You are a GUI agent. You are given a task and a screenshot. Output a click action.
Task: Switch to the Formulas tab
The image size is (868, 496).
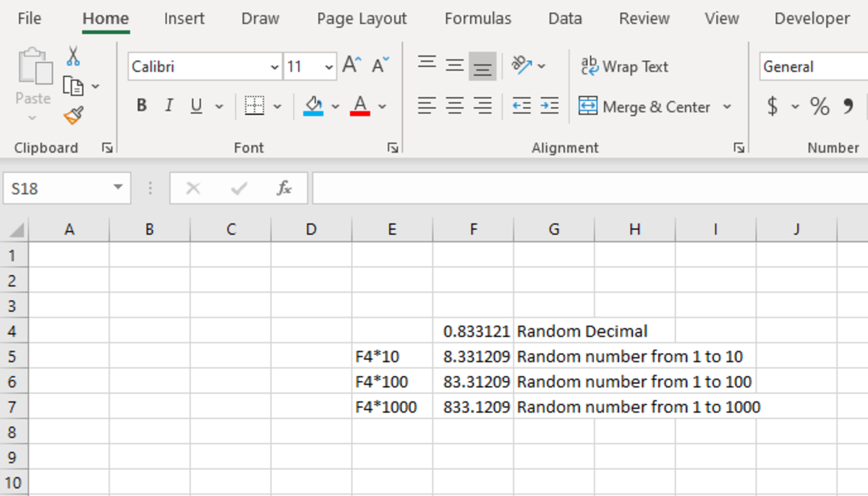click(x=477, y=19)
